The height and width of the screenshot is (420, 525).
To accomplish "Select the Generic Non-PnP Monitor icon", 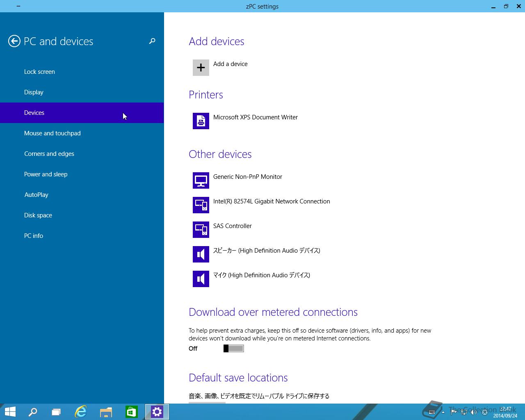I will (x=201, y=180).
